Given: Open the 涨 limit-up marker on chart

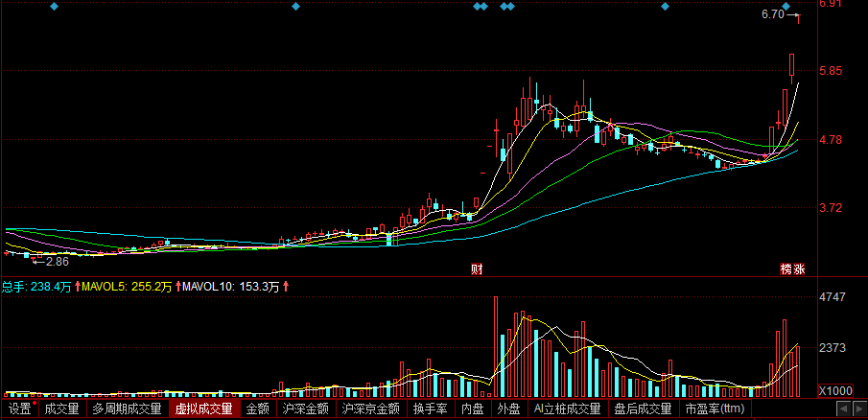Looking at the screenshot, I should 799,269.
